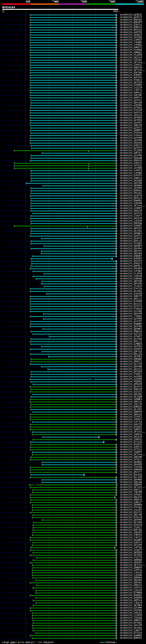Select UniRef100_Q41019 label

click(131, 58)
